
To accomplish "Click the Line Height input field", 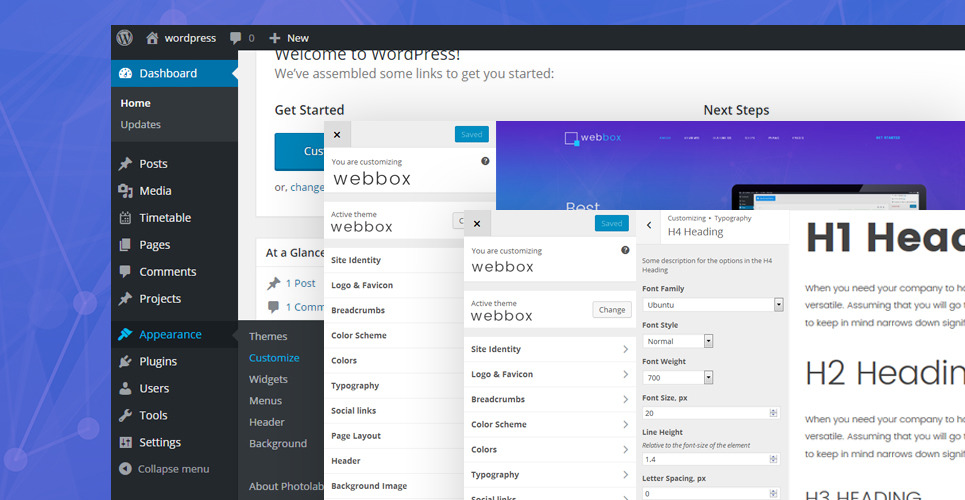I will (705, 459).
